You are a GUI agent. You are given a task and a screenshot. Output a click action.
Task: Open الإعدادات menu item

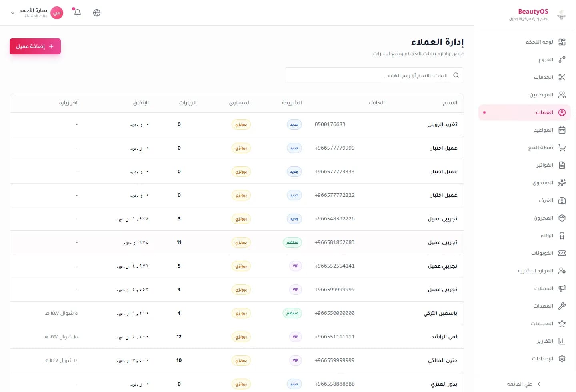pyautogui.click(x=524, y=359)
